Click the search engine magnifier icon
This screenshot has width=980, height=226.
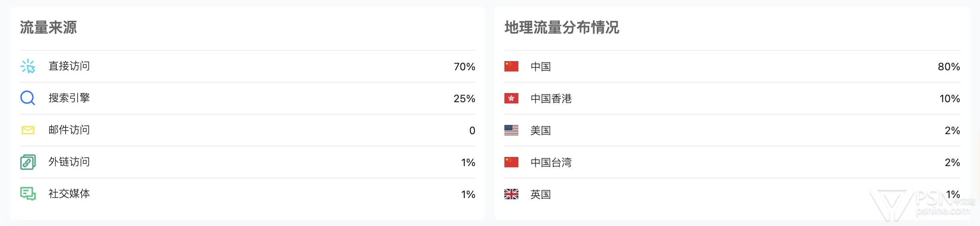coord(28,98)
